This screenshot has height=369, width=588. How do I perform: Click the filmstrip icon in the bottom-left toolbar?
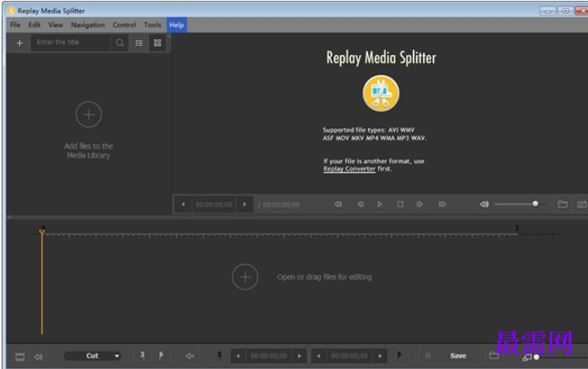(20, 357)
